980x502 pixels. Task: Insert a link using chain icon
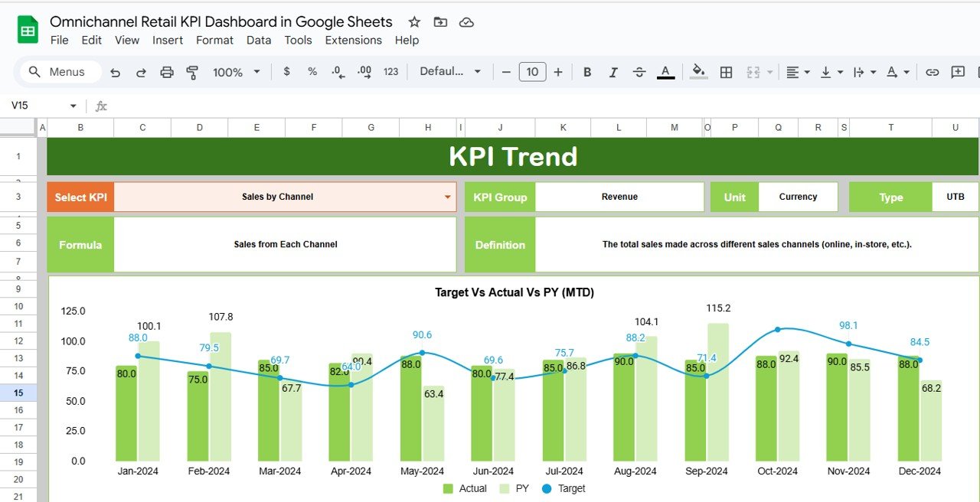[932, 72]
